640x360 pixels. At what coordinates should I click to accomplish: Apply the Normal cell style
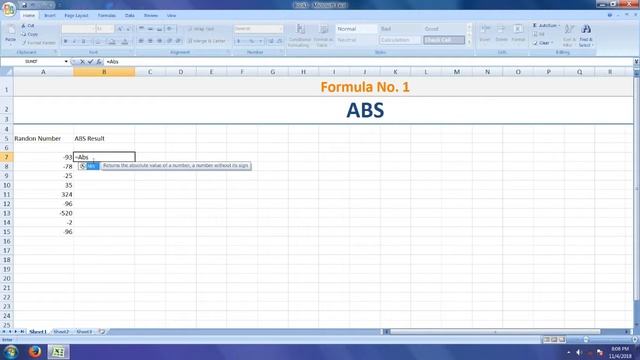tap(356, 29)
